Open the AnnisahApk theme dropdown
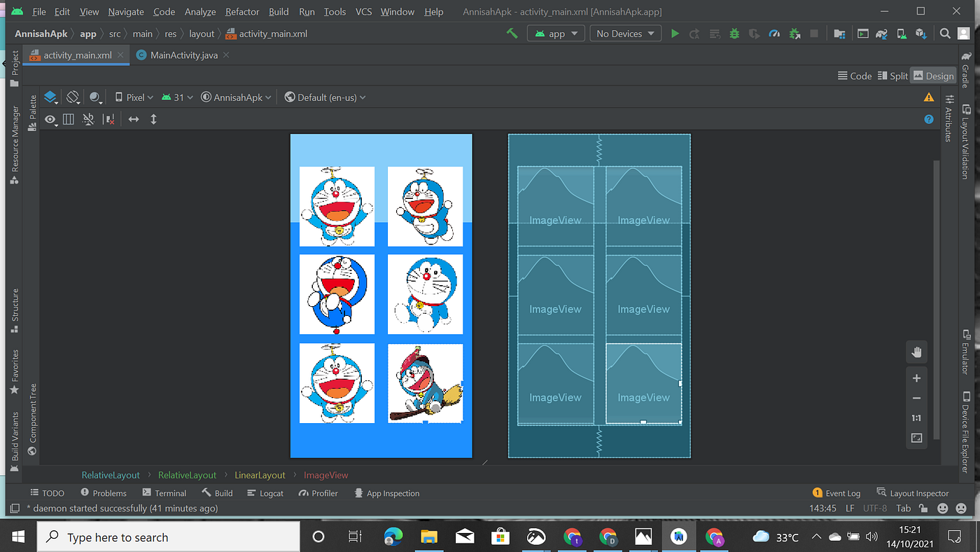980x552 pixels. [237, 97]
